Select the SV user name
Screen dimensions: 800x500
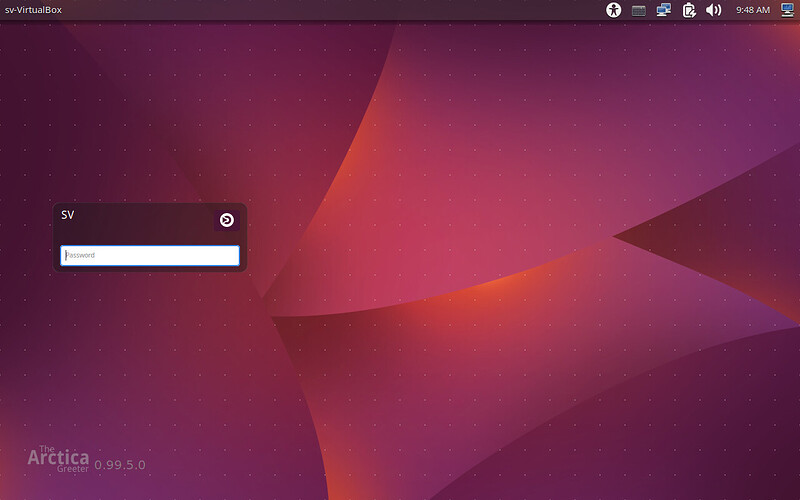[x=68, y=215]
